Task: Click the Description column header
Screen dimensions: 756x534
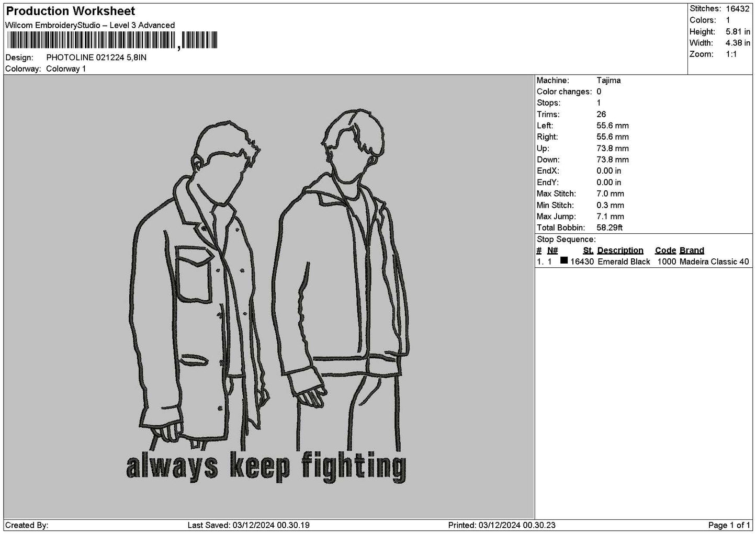Action: [x=620, y=251]
